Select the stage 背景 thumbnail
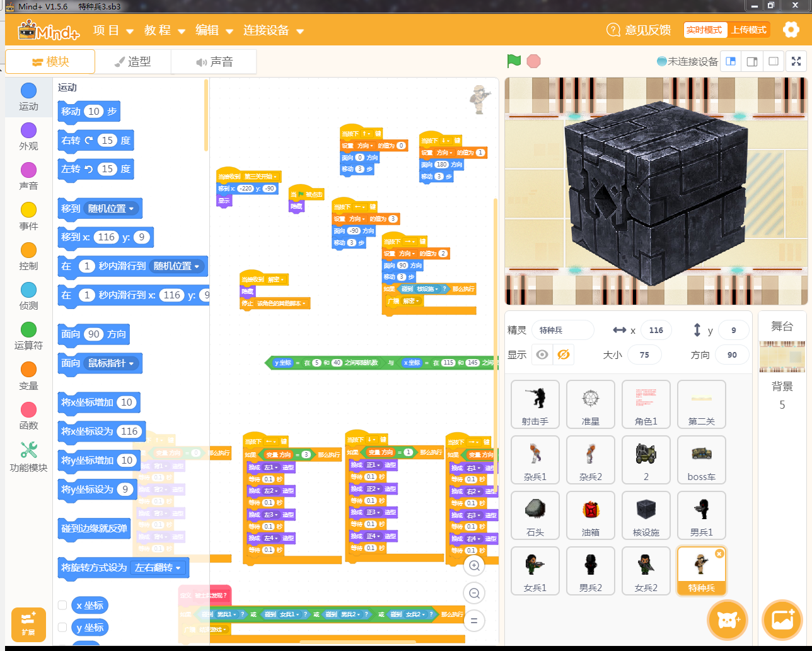 pyautogui.click(x=782, y=356)
